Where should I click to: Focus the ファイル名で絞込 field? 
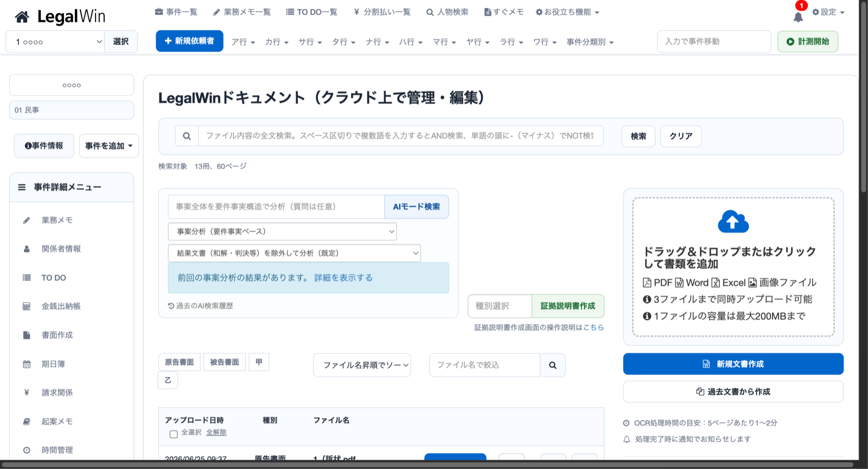click(484, 365)
